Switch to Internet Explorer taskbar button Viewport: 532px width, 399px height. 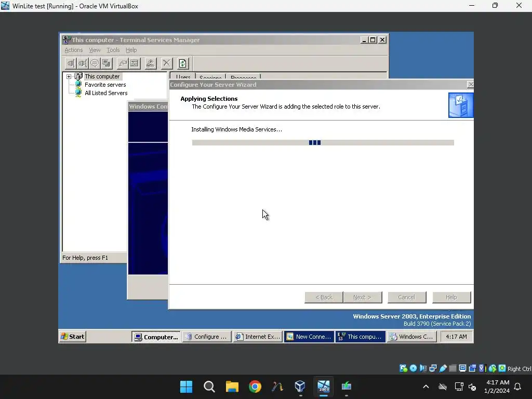pos(258,337)
